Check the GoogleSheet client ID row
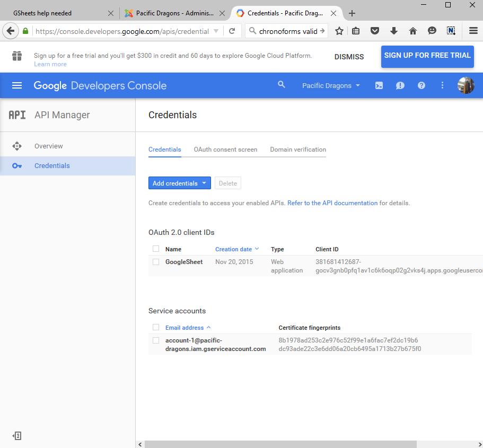The height and width of the screenshot is (448, 483). 156,261
